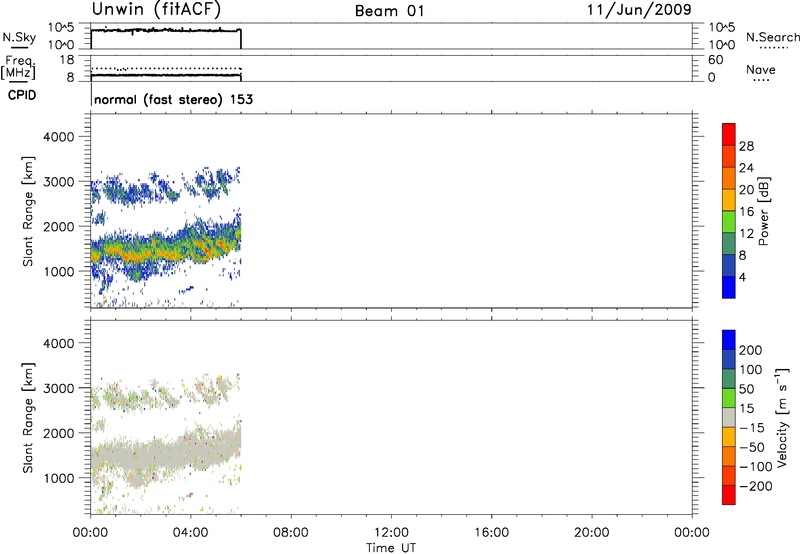Click the "Time UT" axis title
This screenshot has width=800, height=554.
(x=391, y=548)
